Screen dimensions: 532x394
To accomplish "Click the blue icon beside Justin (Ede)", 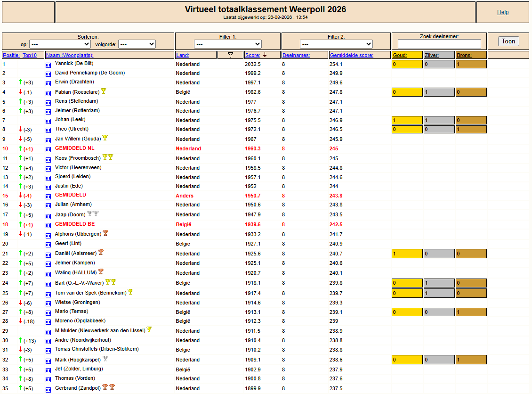I will coord(48,187).
